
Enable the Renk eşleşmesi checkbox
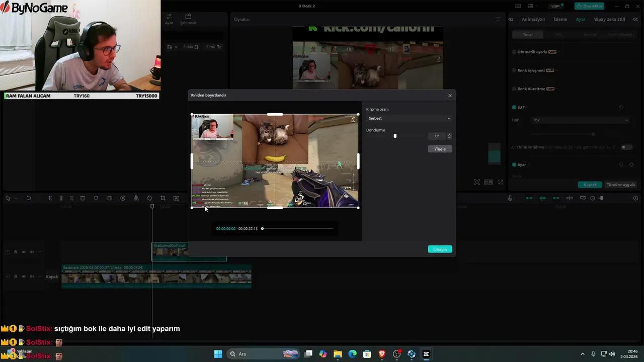click(x=514, y=70)
